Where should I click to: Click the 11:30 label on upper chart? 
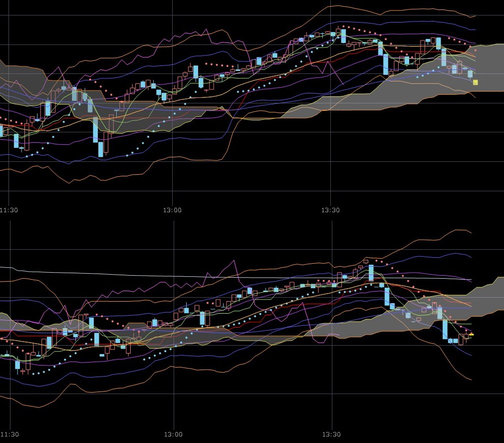9,210
